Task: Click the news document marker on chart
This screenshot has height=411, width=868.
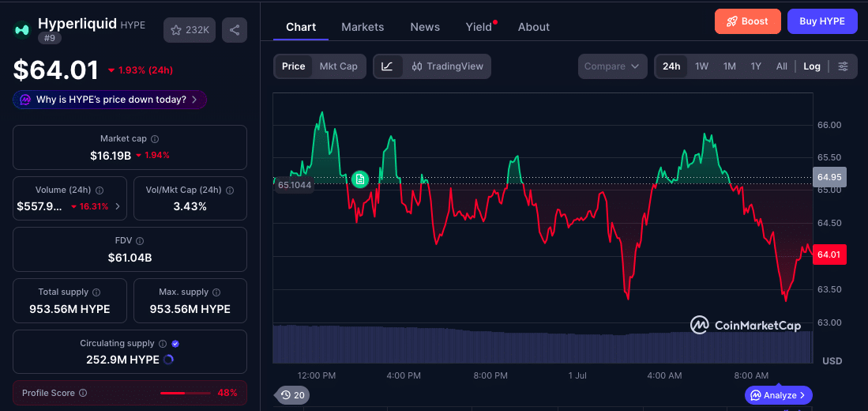Action: (360, 179)
